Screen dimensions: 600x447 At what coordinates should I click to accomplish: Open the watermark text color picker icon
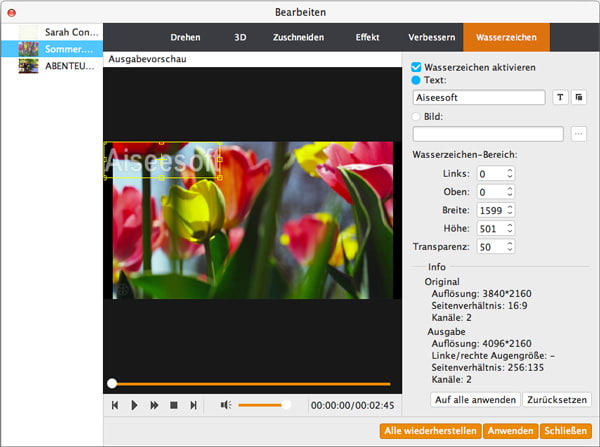(580, 97)
